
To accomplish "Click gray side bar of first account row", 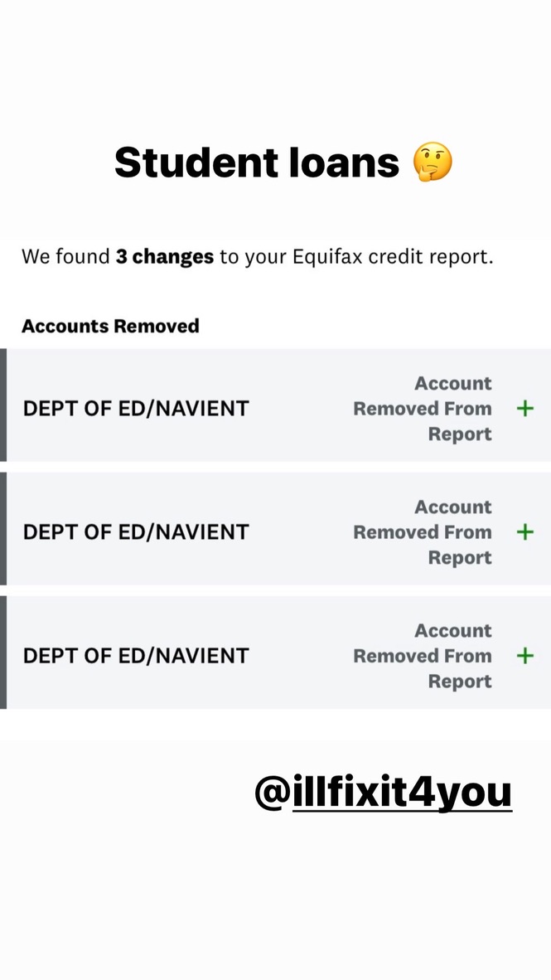I will [x=3, y=405].
